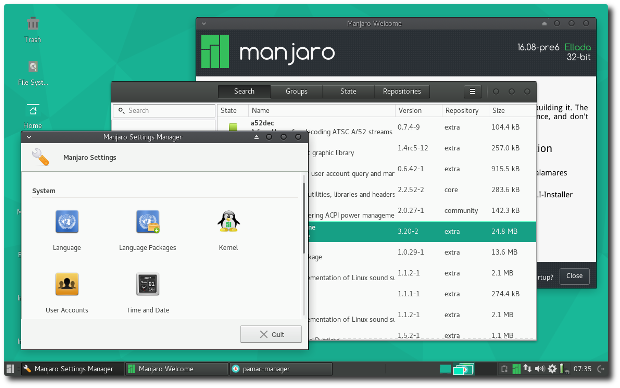Viewport: 620px width, 388px height.
Task: Click the clipboard tray icon
Action: tap(504, 369)
